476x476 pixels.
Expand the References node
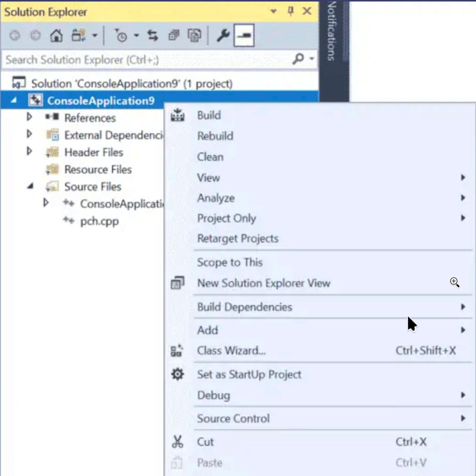pos(29,117)
